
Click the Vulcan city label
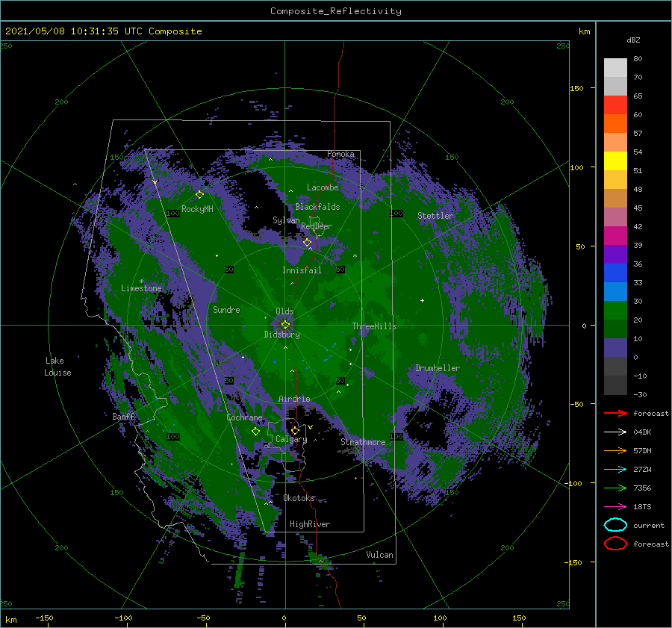point(380,555)
